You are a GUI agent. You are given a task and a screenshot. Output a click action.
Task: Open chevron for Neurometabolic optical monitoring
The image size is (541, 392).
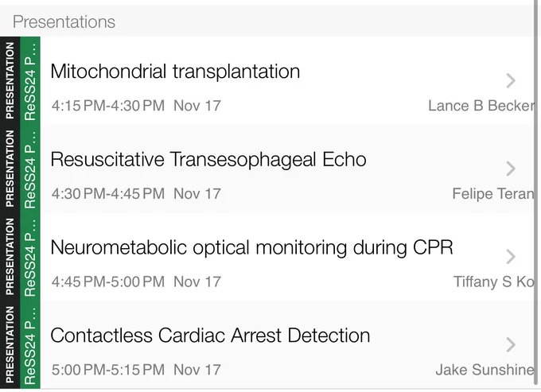pyautogui.click(x=511, y=257)
